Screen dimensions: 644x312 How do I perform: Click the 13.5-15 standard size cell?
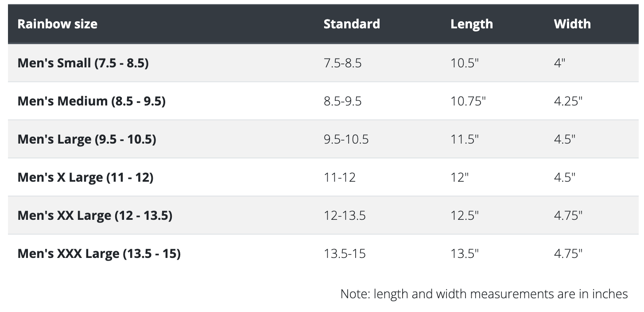[345, 253]
